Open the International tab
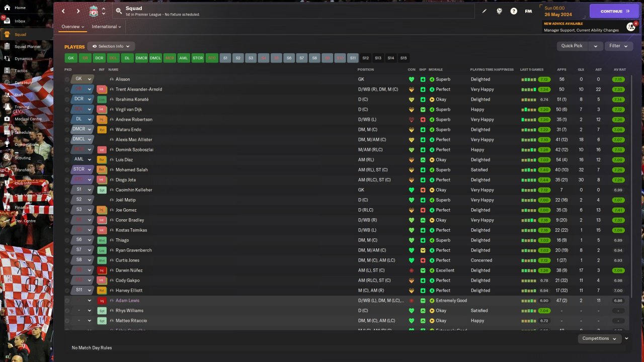The image size is (644, 362). [106, 27]
